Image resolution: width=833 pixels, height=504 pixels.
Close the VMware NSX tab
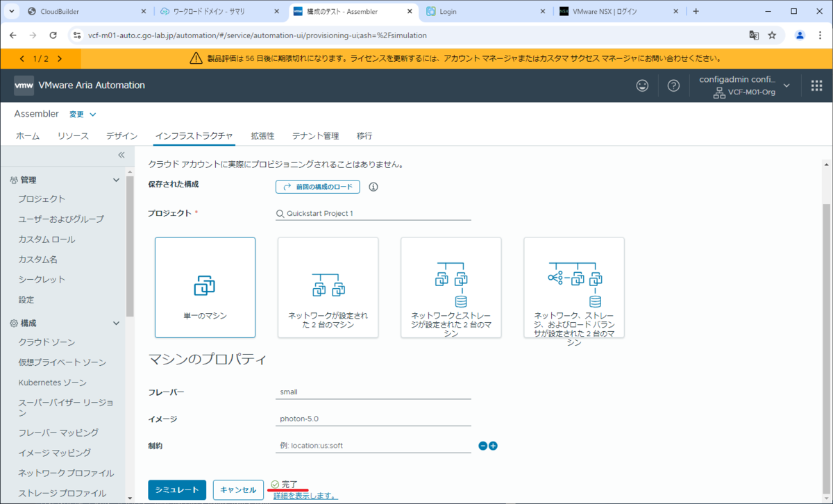pos(676,11)
